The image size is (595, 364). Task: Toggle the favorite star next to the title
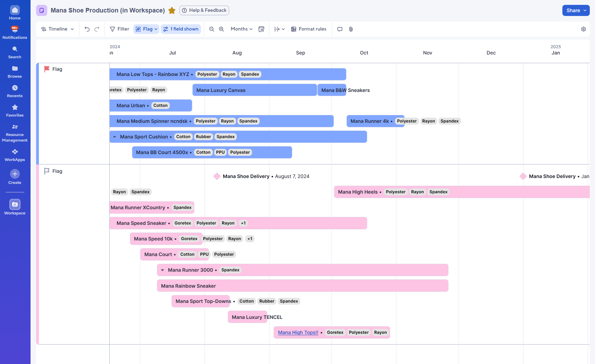coord(172,10)
